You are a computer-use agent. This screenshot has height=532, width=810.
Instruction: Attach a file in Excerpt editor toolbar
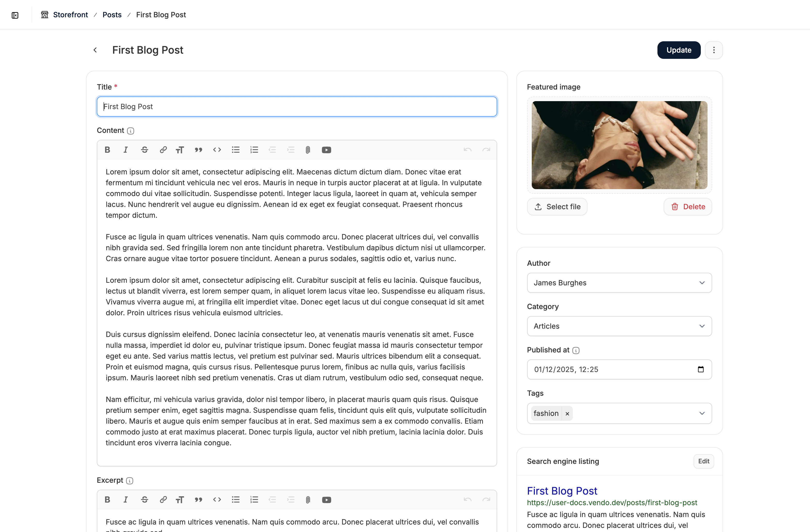(308, 499)
